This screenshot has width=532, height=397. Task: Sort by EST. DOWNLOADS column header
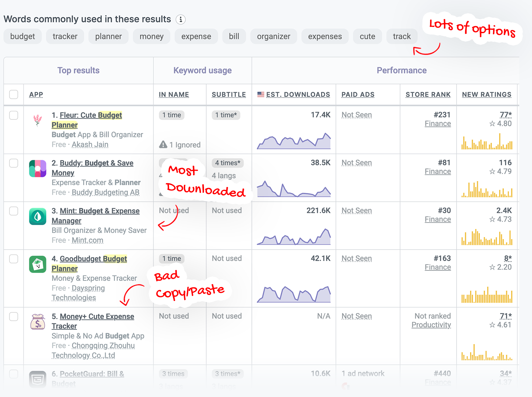(x=298, y=94)
